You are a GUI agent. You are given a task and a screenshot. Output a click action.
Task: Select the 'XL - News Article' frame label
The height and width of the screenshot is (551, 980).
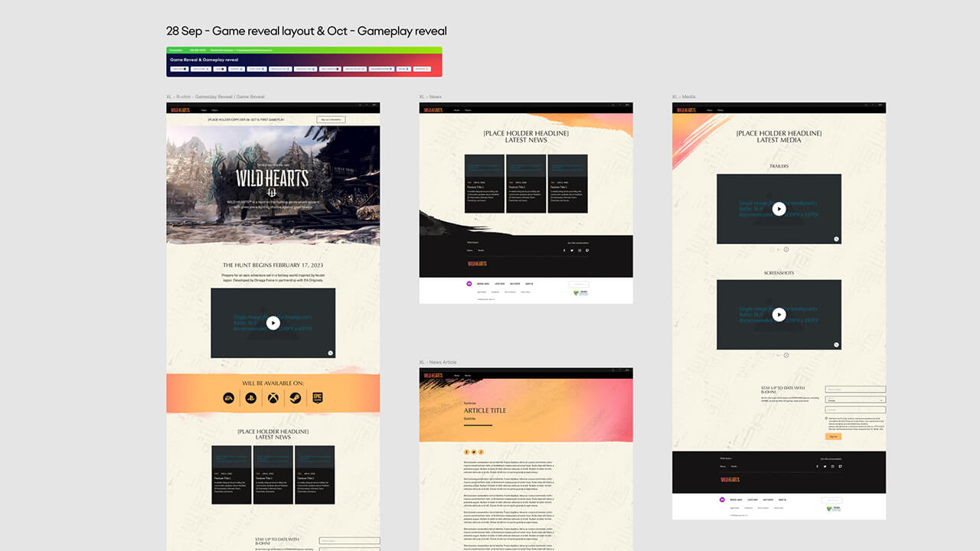pyautogui.click(x=438, y=362)
